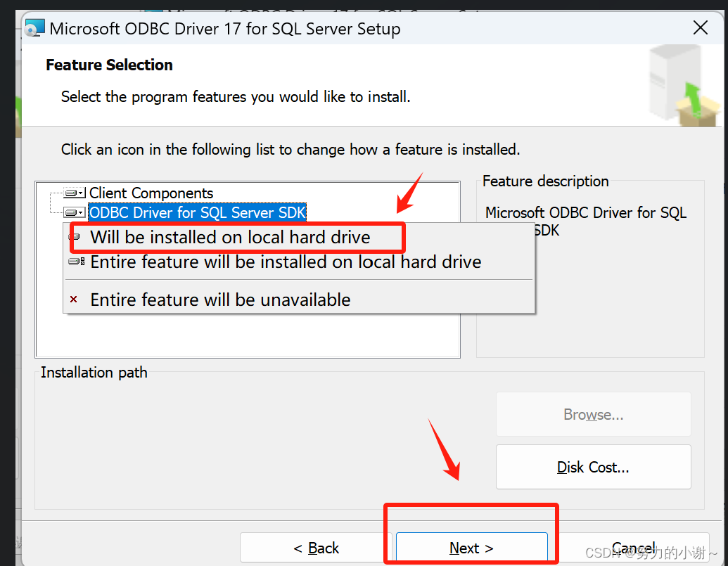The width and height of the screenshot is (728, 566).
Task: Click the drive icon beside Will be installed
Action: [x=75, y=237]
